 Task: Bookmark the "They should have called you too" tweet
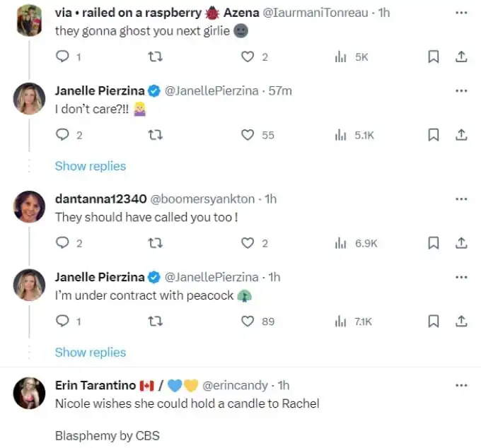[433, 243]
